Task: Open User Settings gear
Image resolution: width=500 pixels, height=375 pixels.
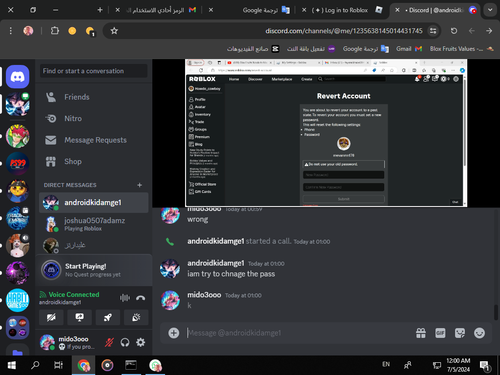Action: click(141, 342)
